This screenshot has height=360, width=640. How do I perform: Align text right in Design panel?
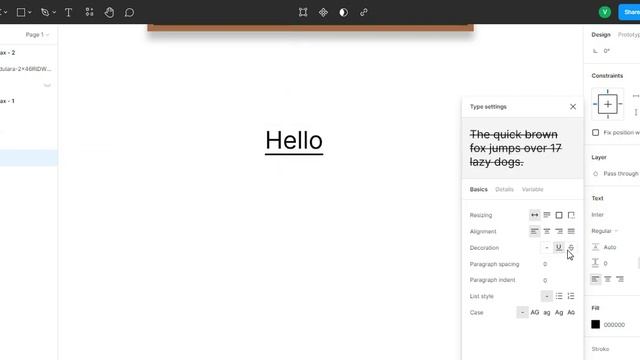coord(620,279)
